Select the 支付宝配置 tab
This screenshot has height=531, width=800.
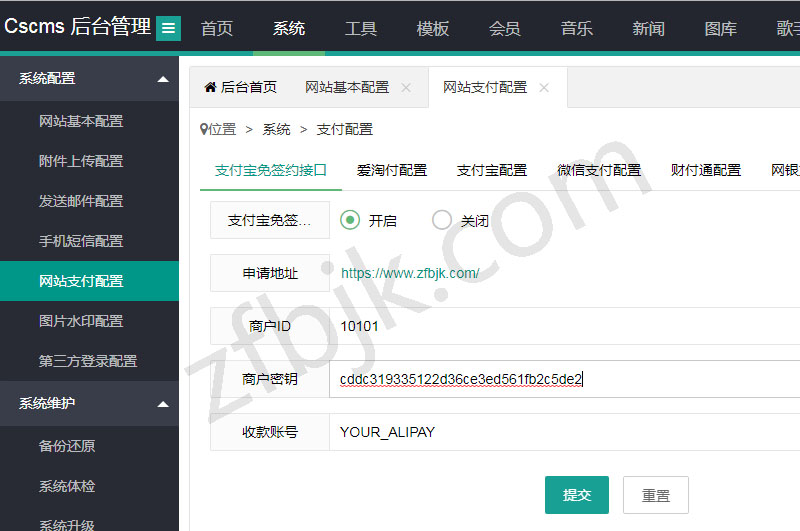click(x=492, y=170)
